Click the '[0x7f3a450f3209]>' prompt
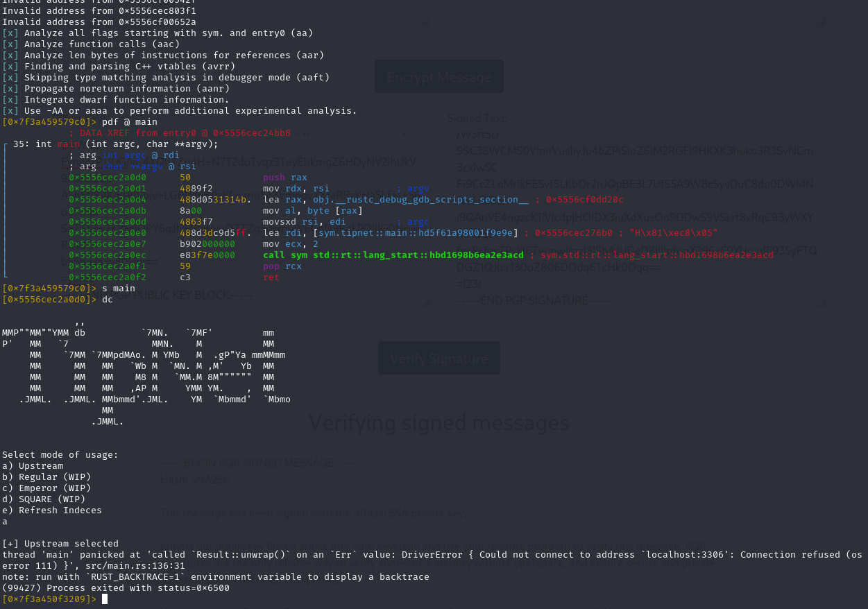The image size is (868, 609). pyautogui.click(x=49, y=599)
